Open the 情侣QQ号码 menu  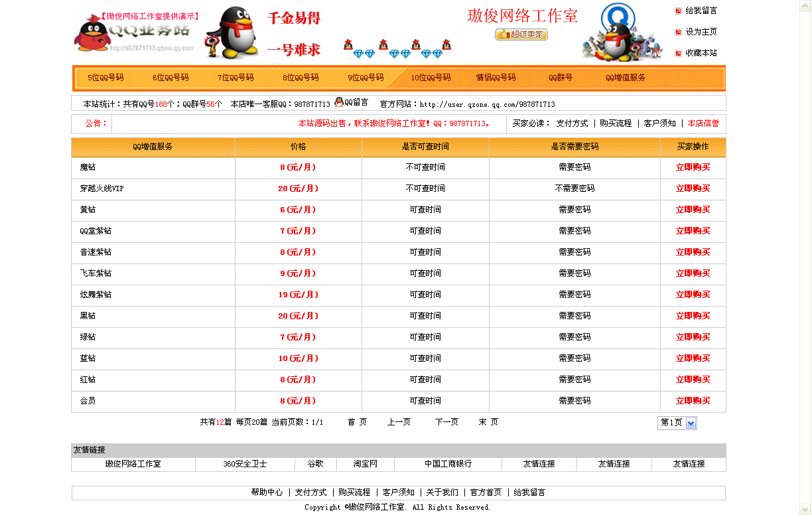tap(496, 78)
